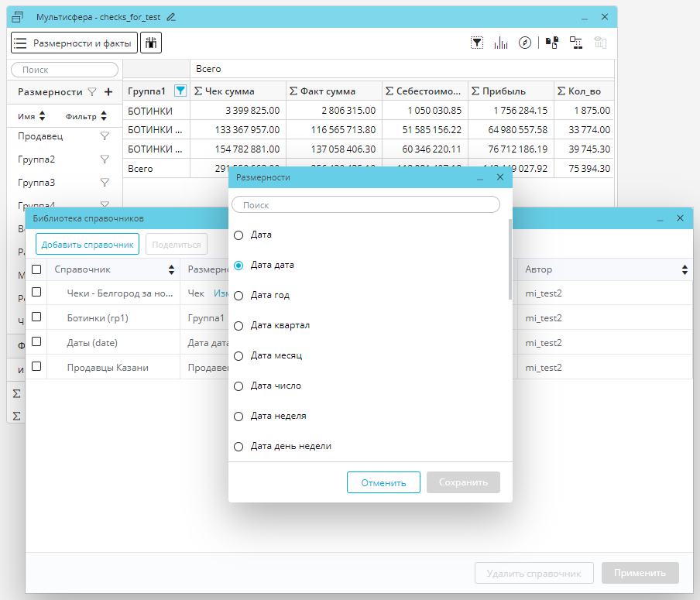The width and height of the screenshot is (700, 600).
Task: Click the blue filter icon on Группа1 column
Action: coord(180,91)
